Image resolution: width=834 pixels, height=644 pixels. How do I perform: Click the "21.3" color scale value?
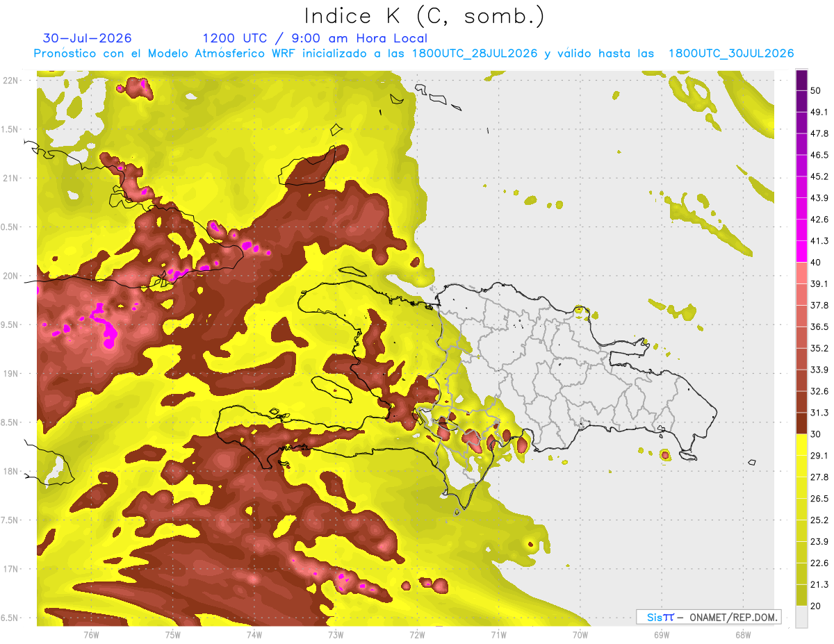click(819, 584)
